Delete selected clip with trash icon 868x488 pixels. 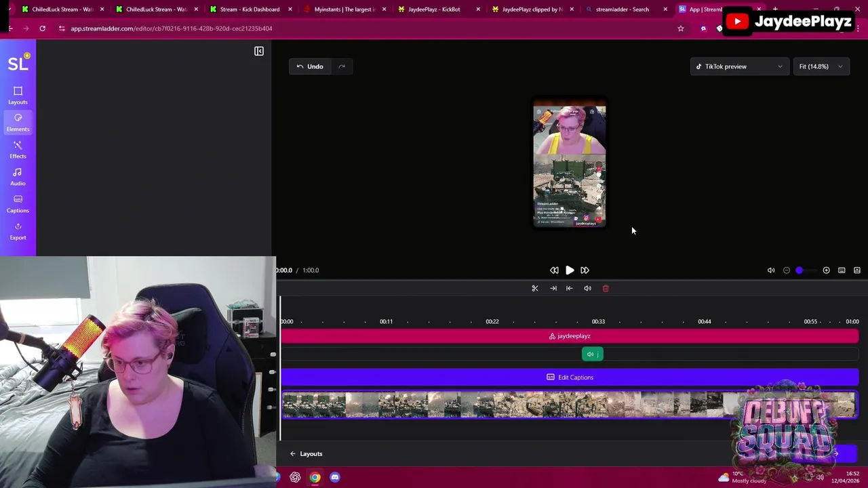pyautogui.click(x=606, y=289)
